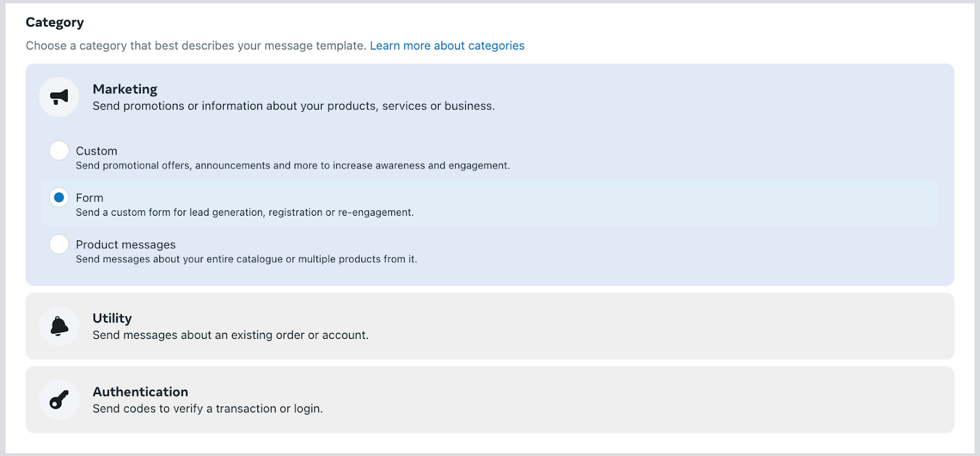Select the Custom radio button

[59, 151]
